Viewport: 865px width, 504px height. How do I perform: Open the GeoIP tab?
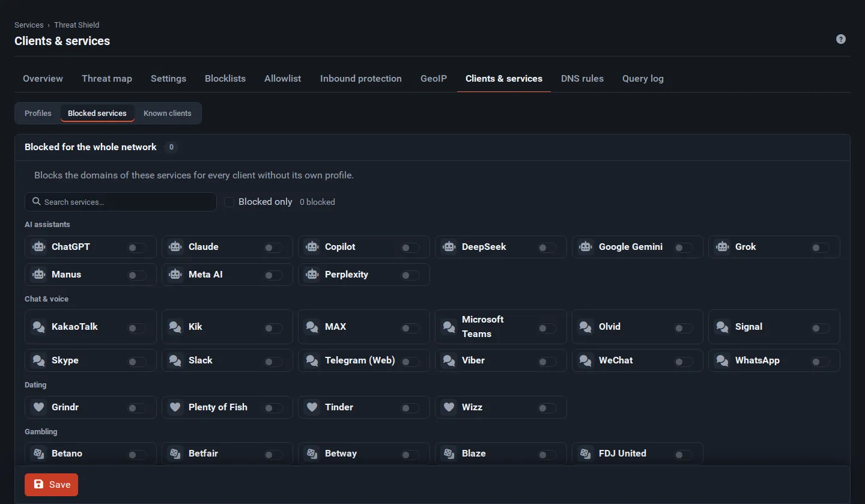[x=434, y=79]
